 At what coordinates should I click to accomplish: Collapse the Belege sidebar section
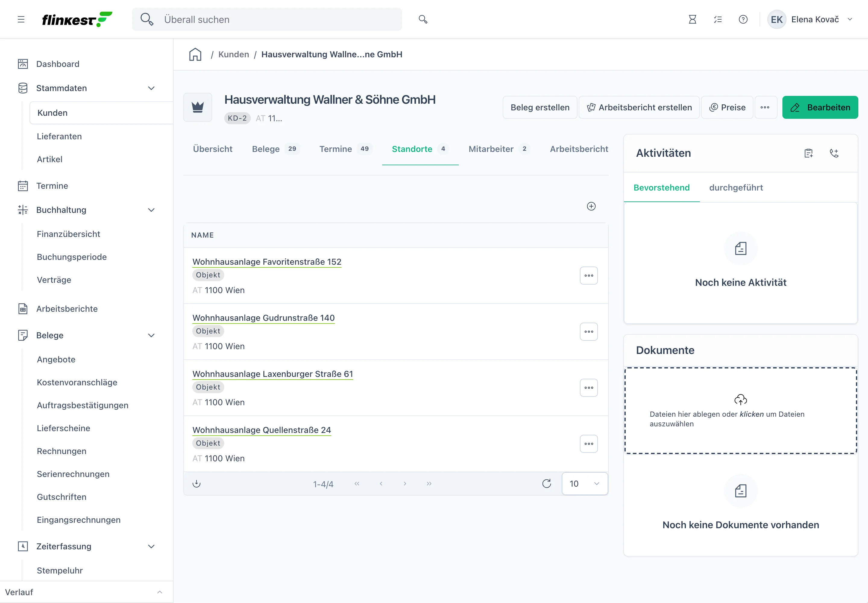point(151,336)
